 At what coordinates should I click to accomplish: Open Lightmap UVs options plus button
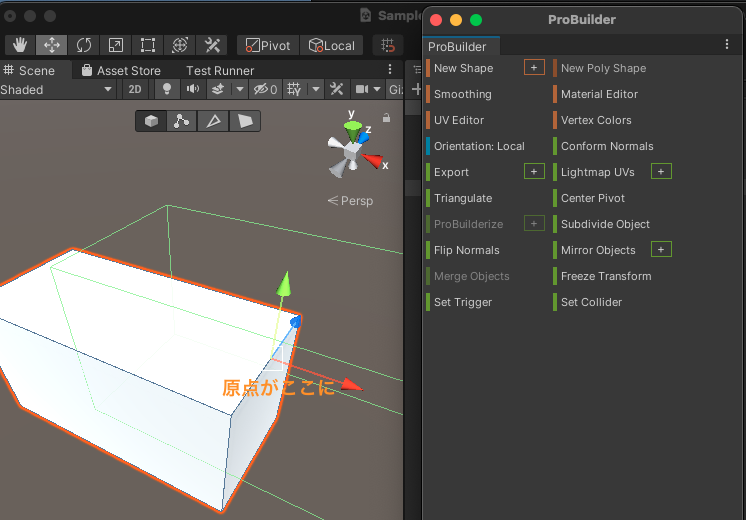click(661, 171)
